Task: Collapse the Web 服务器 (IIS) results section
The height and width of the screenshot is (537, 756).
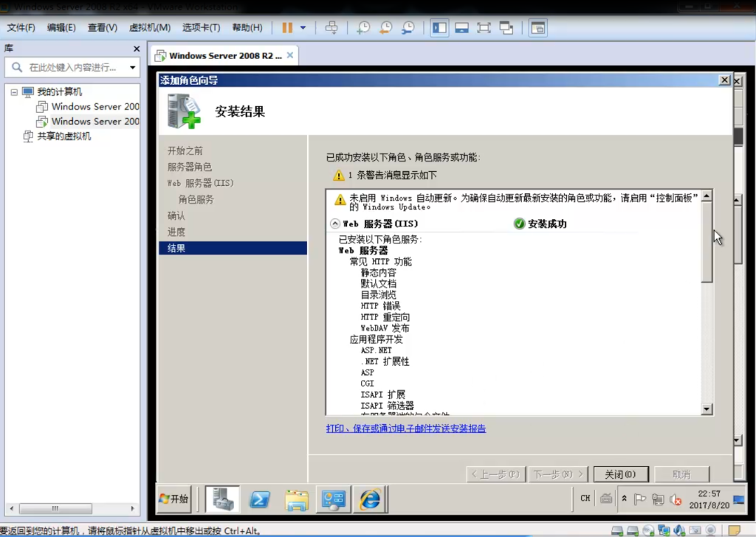Action: pos(335,224)
